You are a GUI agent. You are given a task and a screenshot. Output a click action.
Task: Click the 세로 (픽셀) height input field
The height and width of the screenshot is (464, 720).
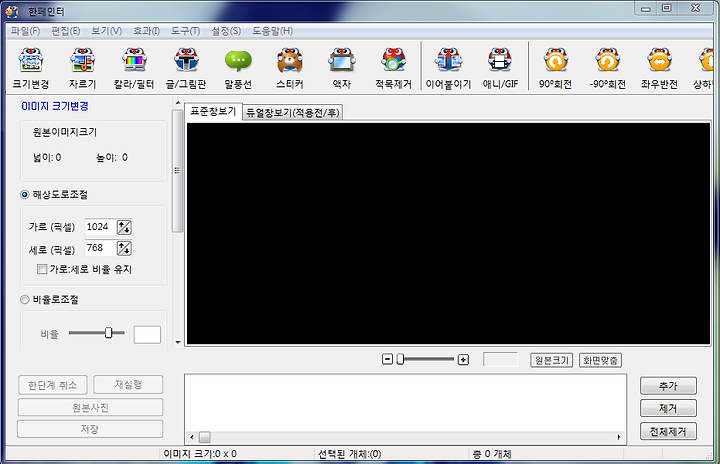pyautogui.click(x=100, y=248)
